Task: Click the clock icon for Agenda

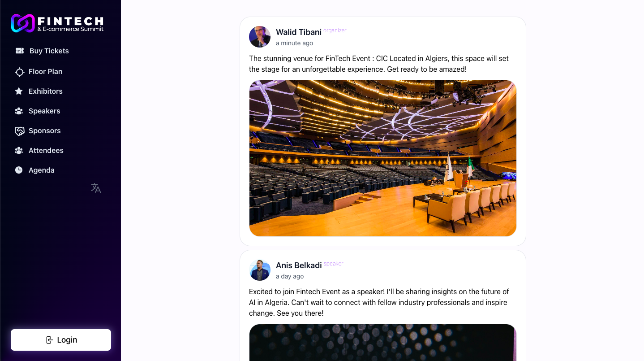Action: (19, 170)
